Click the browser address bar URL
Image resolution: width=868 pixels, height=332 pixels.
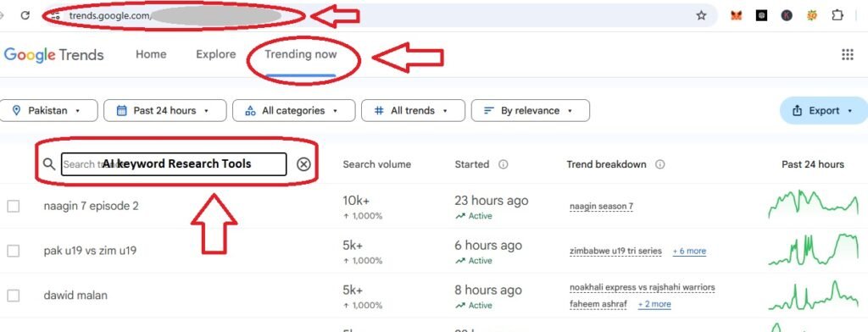click(x=109, y=15)
